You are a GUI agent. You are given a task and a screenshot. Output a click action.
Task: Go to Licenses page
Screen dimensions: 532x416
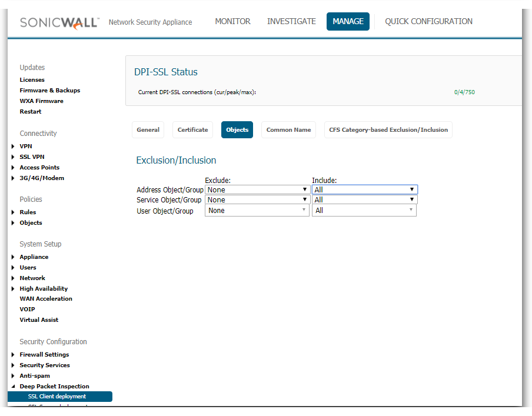32,80
